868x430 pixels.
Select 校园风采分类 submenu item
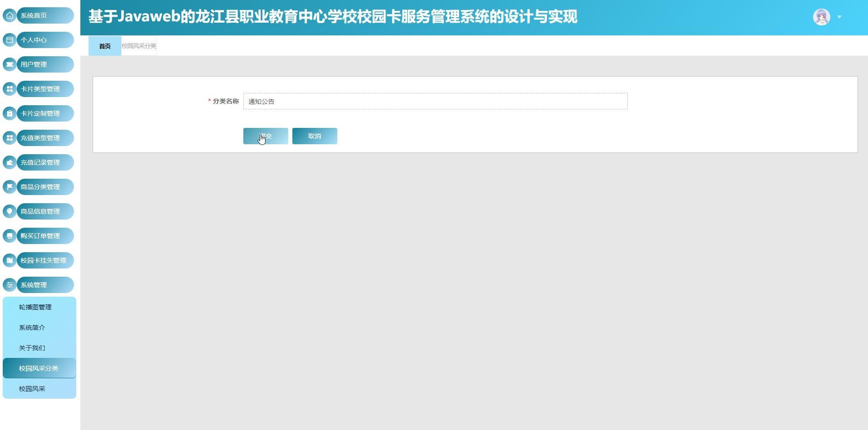click(x=39, y=368)
